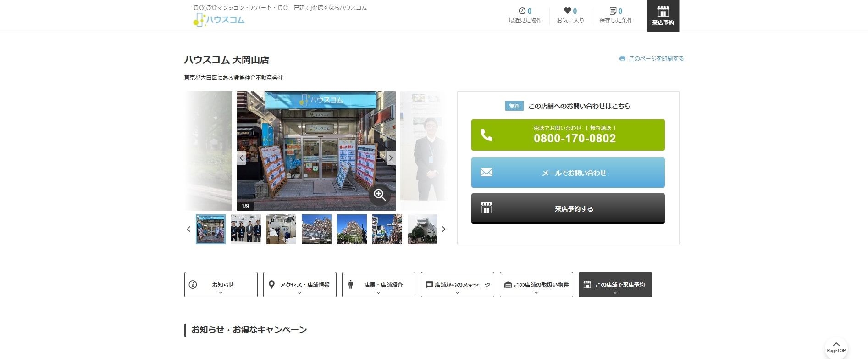
Task: Click the main storefront photo
Action: click(316, 151)
